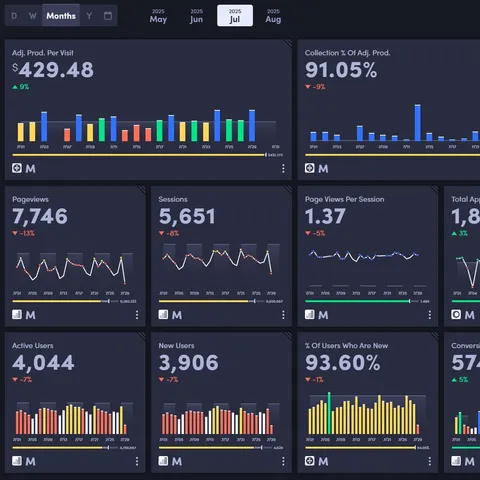This screenshot has width=480, height=480.
Task: Click analytics source icon on Sessions card
Action: point(163,314)
